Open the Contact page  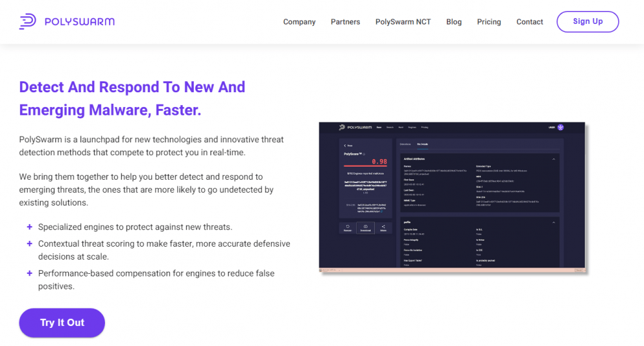[x=529, y=22]
